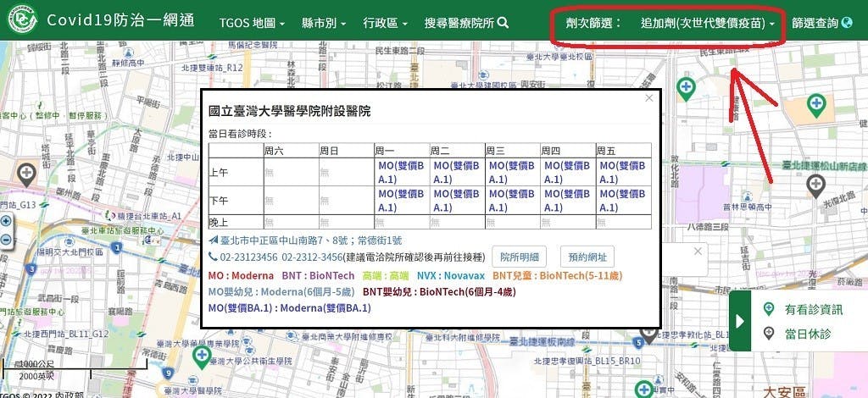Select 周一 下午 MO(雙價BA.1) cell
The height and width of the screenshot is (398, 868).
[402, 200]
